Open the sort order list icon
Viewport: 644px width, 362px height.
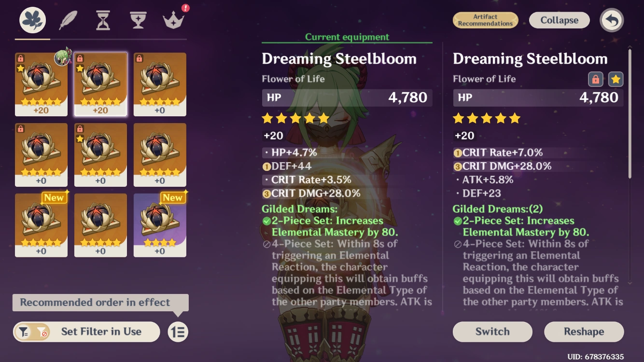(x=178, y=332)
